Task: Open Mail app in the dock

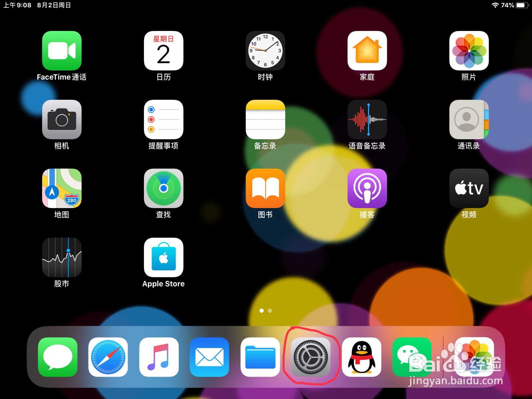Action: [209, 357]
